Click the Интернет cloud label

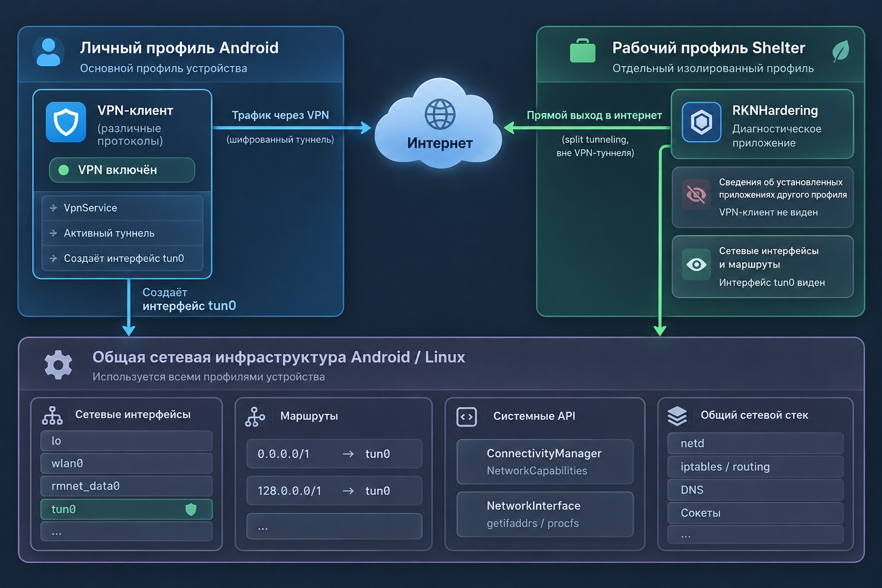(x=440, y=143)
